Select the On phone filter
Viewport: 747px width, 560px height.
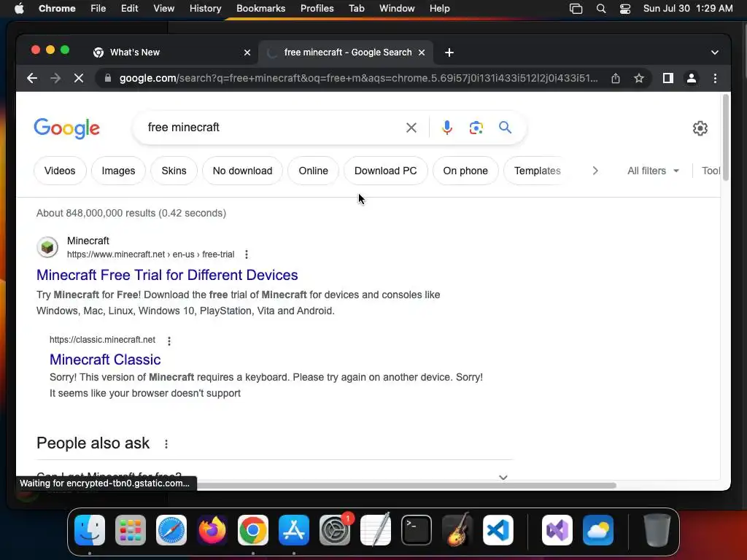coord(465,171)
